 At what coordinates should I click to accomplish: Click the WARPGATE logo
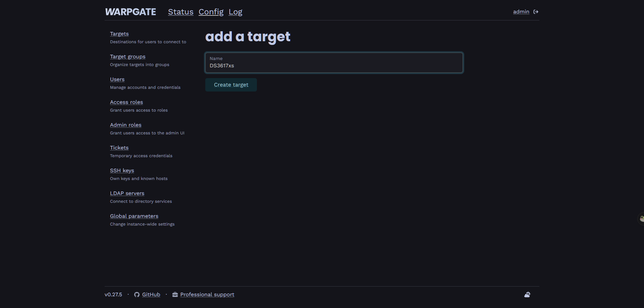coord(130,12)
